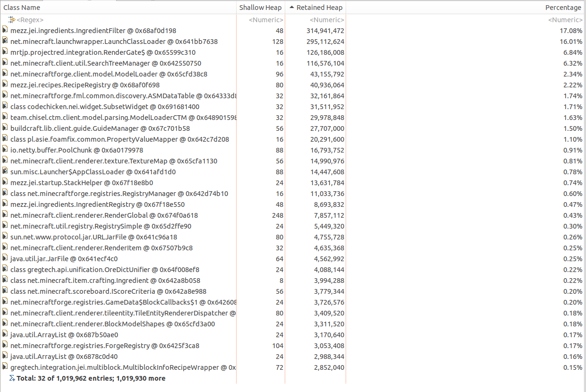Click the sigma icon on the Total row
The image size is (586, 392).
11,378
